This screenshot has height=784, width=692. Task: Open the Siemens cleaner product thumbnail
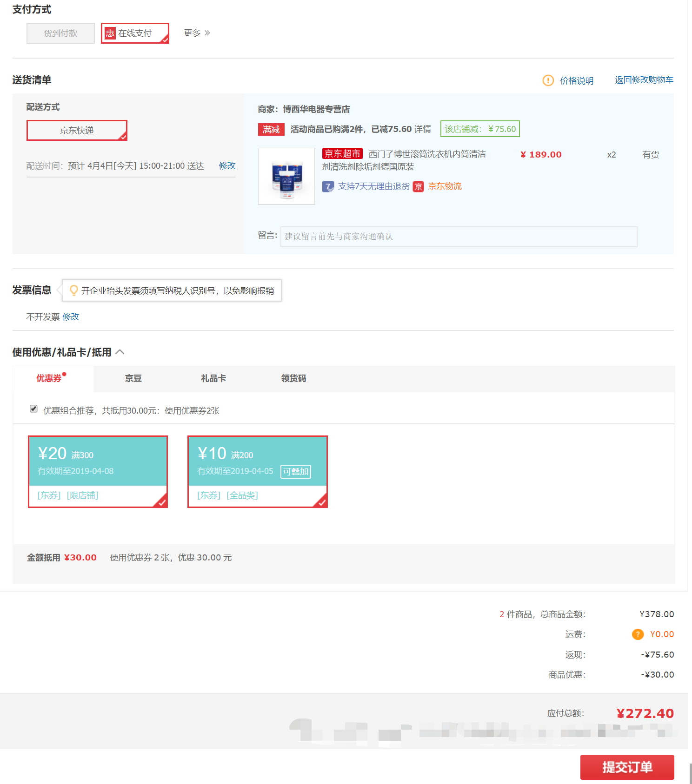click(x=286, y=176)
